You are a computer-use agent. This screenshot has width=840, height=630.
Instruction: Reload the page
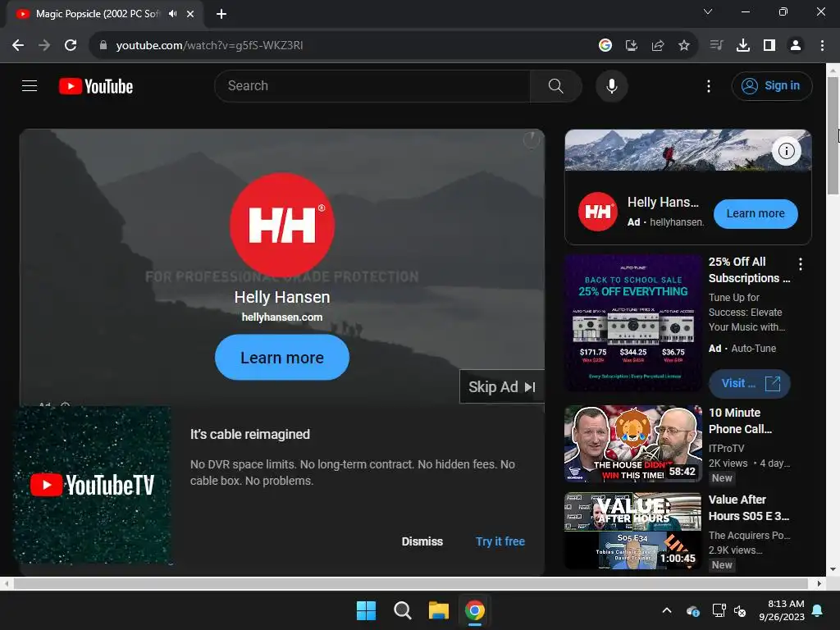click(71, 45)
